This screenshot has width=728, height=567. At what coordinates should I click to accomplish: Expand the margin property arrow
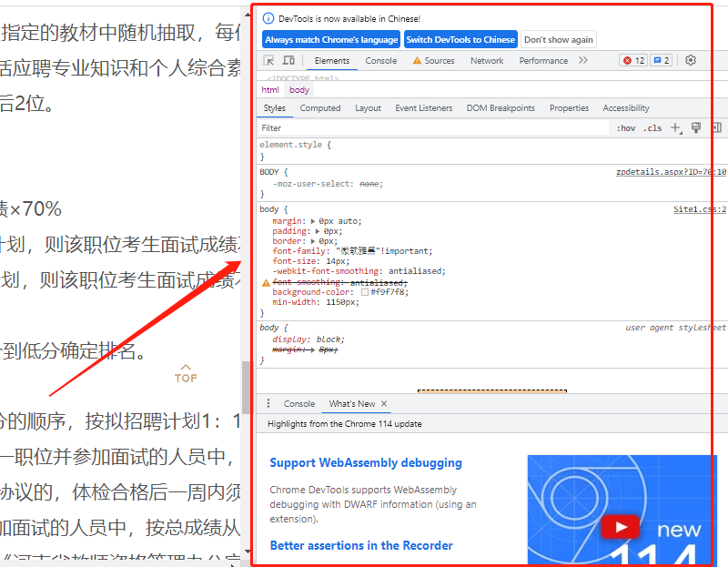click(x=311, y=220)
